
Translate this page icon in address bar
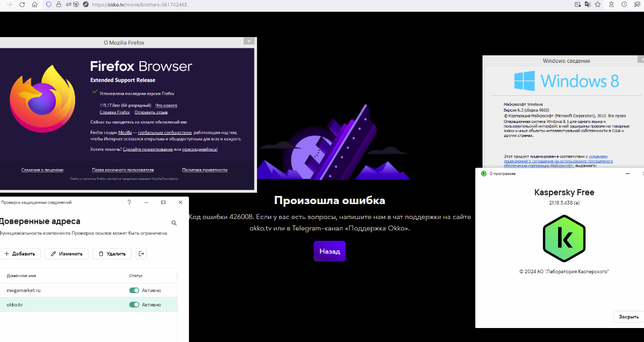[588, 4]
